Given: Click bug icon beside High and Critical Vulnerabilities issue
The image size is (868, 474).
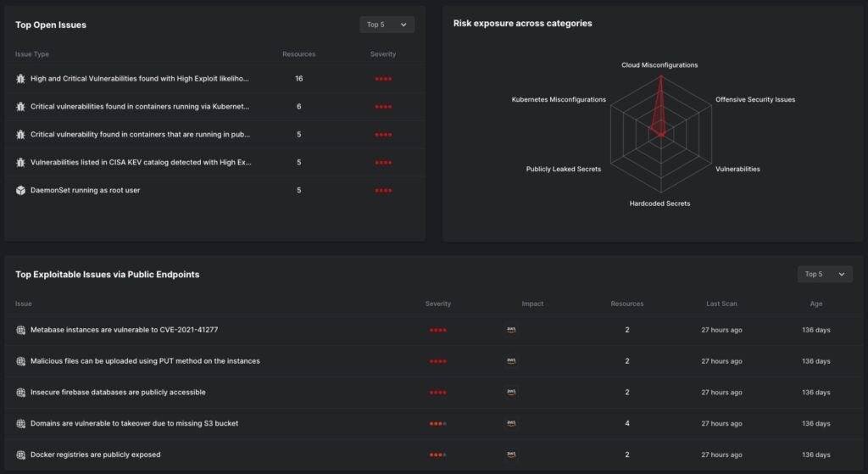Looking at the screenshot, I should pos(21,79).
